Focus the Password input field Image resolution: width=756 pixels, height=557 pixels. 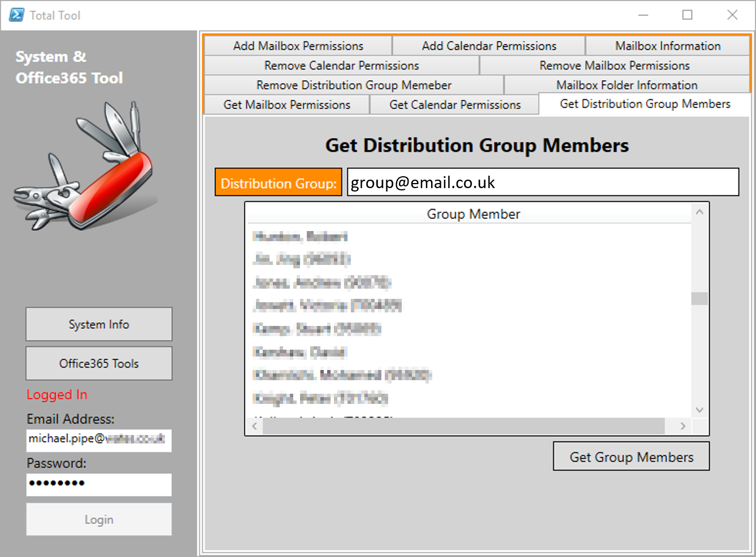(x=99, y=484)
